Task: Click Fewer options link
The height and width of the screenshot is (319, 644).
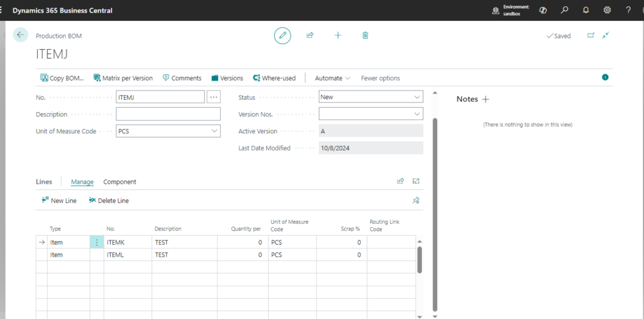Action: [x=380, y=78]
